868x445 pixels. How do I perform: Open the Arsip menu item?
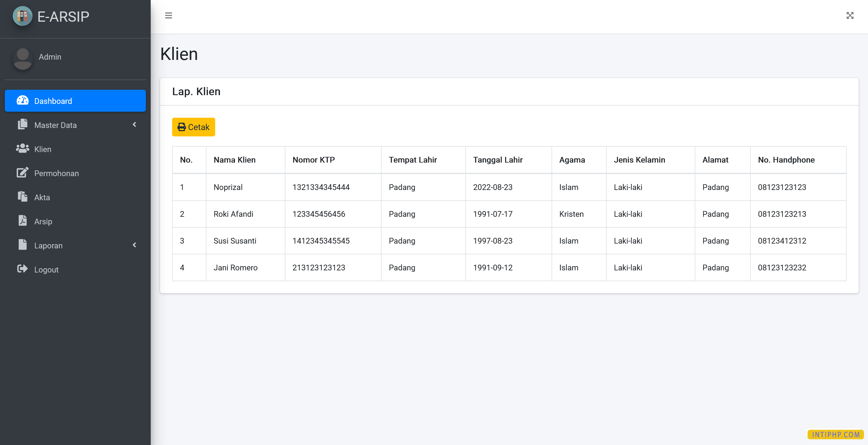click(x=43, y=222)
